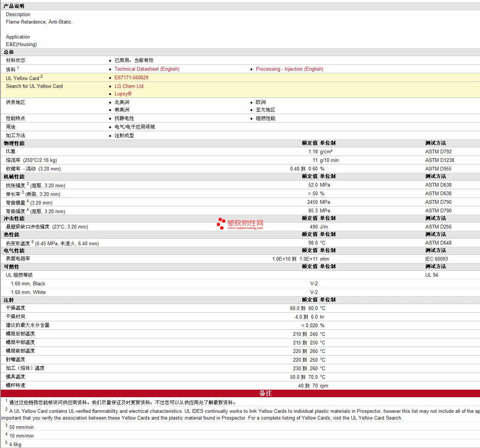Open Processing - Injection (English) link
Screen dimensions: 480x448
pyautogui.click(x=290, y=69)
